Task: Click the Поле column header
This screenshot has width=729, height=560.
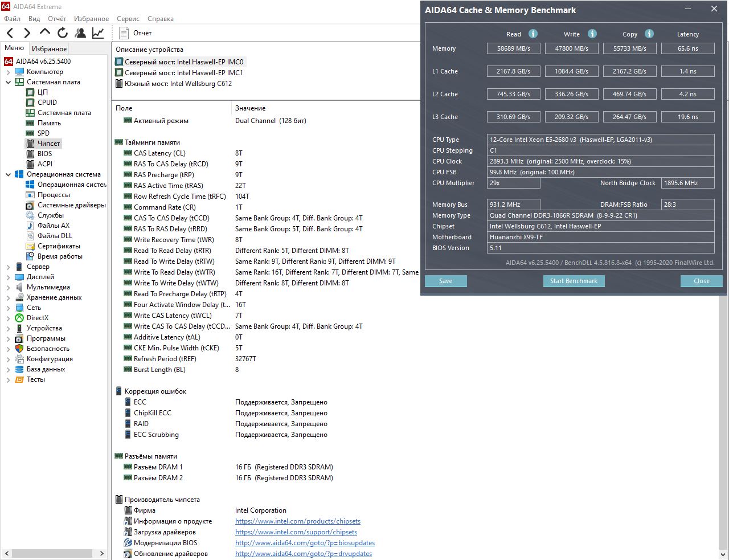Action: click(171, 108)
